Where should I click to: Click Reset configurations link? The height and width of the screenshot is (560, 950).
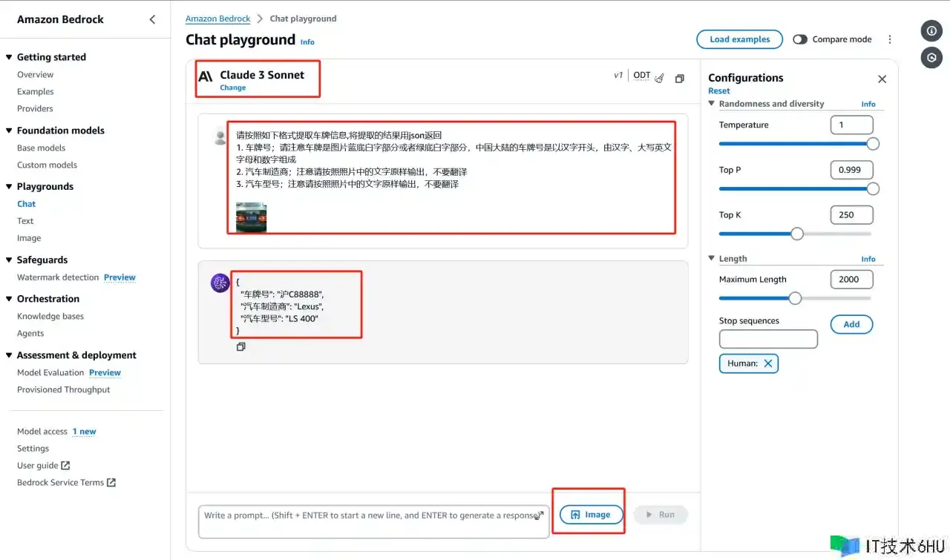(718, 91)
